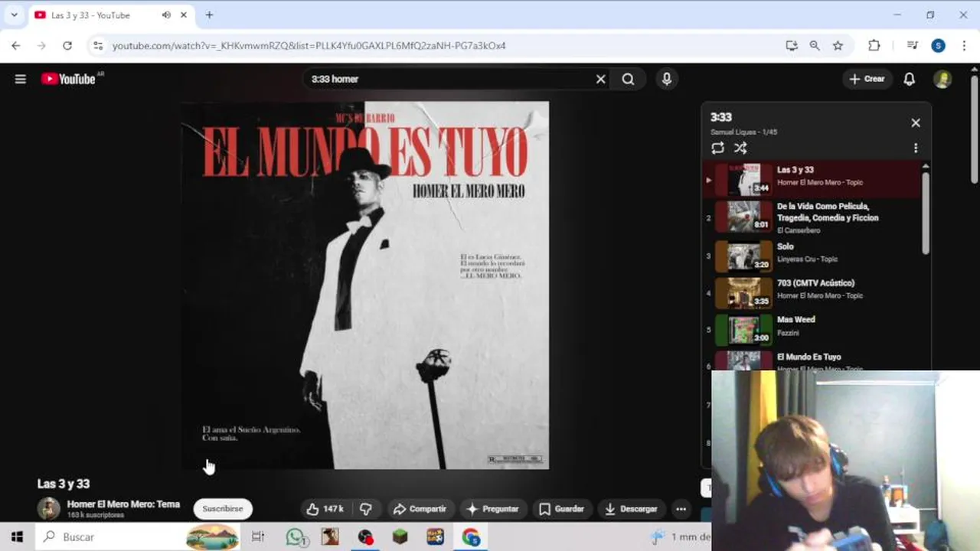Open the playlist options three-dot menu
980x551 pixels.
(x=916, y=148)
